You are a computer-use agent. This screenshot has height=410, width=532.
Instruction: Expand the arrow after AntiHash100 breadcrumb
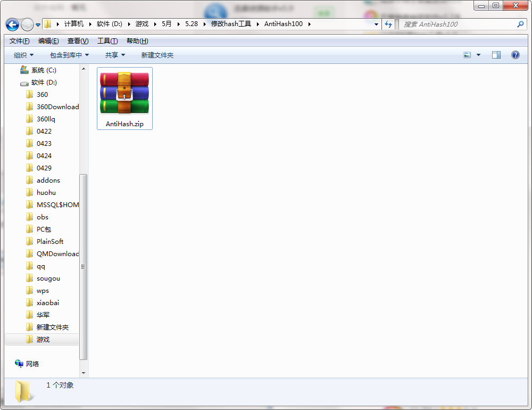pos(310,24)
